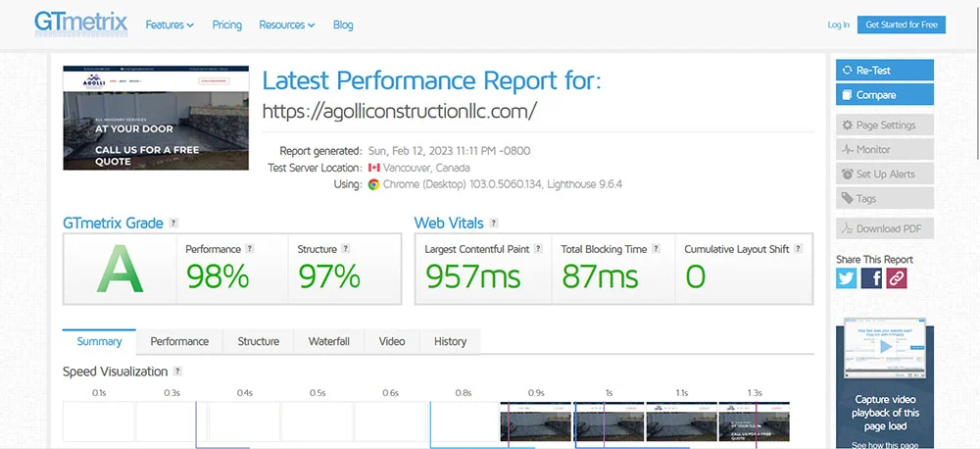The height and width of the screenshot is (449, 980).
Task: Go to the Blog page
Action: (x=343, y=25)
